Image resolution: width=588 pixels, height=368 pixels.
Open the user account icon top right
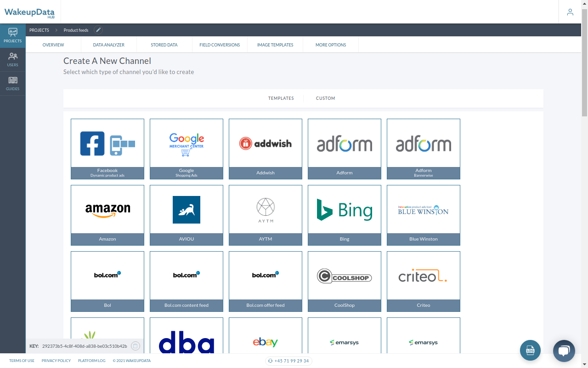(570, 12)
